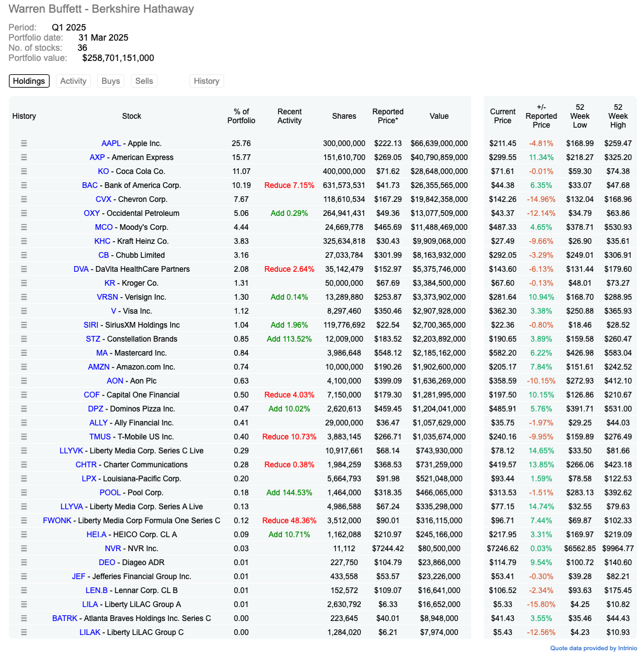This screenshot has width=644, height=661.
Task: Follow the AXP ticker link
Action: point(97,157)
